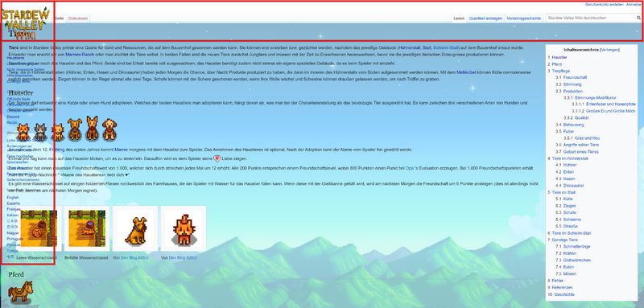This screenshot has height=308, width=644.
Task: Click the orange cat sprite
Action: (23, 132)
